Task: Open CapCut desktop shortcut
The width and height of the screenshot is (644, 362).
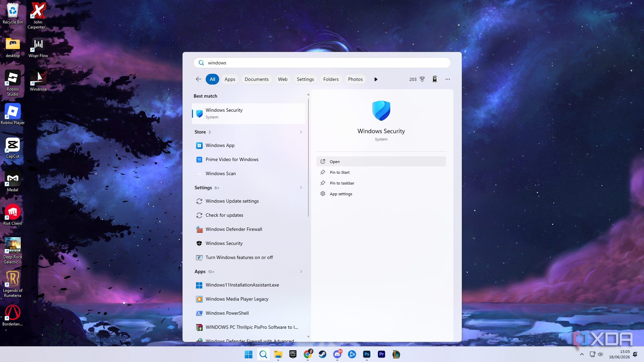Action: [13, 148]
